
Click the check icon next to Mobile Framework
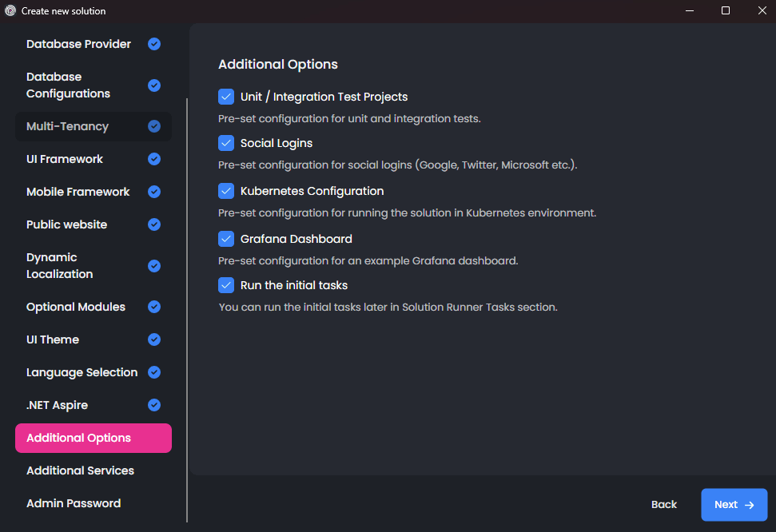(153, 192)
